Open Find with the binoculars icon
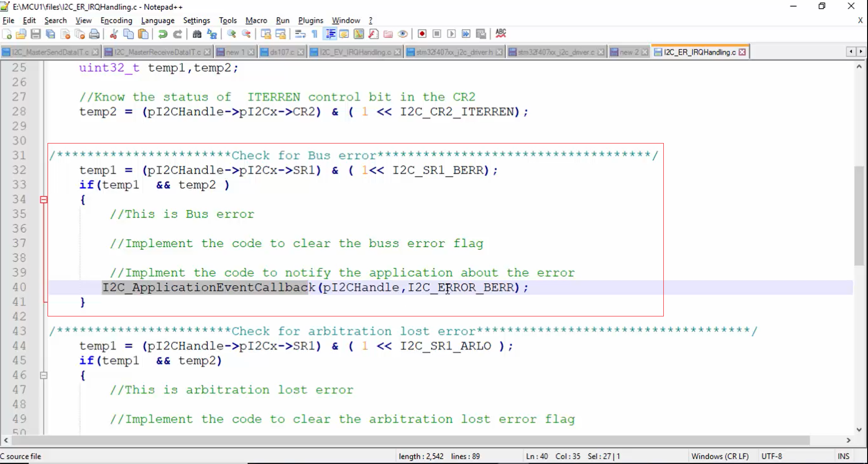Screen dimensions: 868x464 197,34
